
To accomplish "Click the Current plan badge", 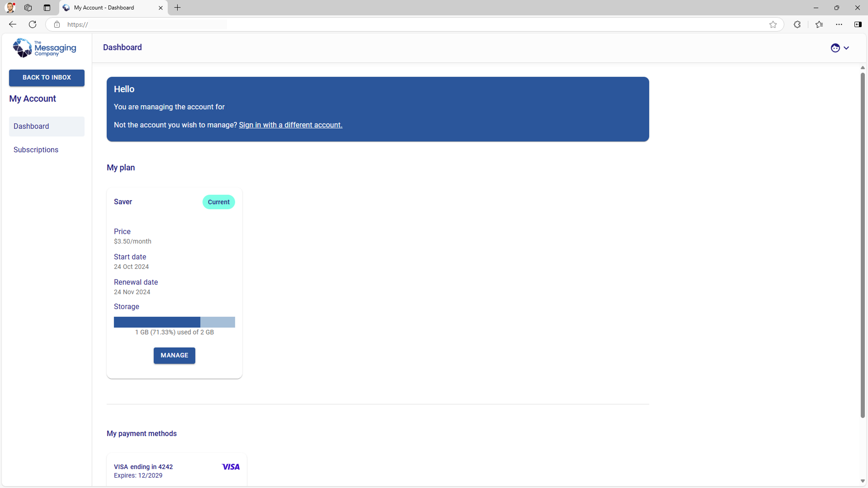I will pyautogui.click(x=219, y=202).
